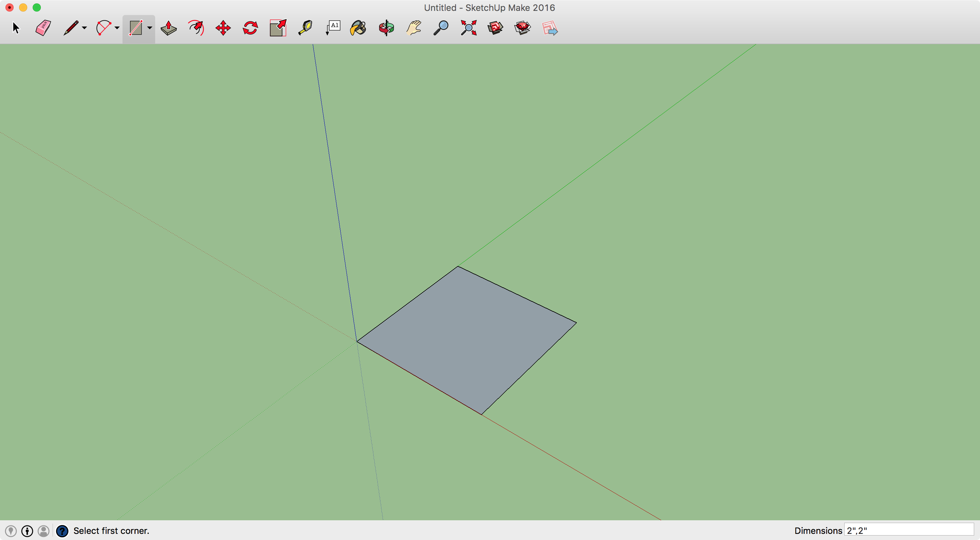The height and width of the screenshot is (540, 980).
Task: Activate the Orbit tool
Action: point(386,28)
